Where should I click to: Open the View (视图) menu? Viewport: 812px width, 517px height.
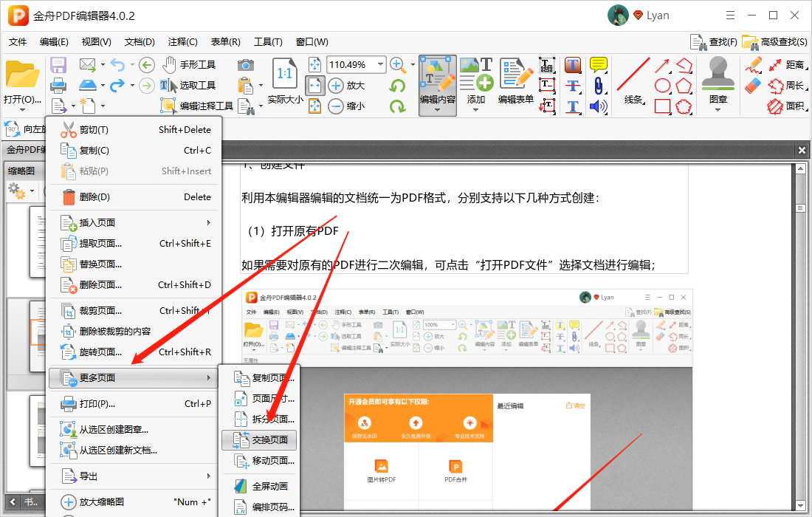(96, 42)
